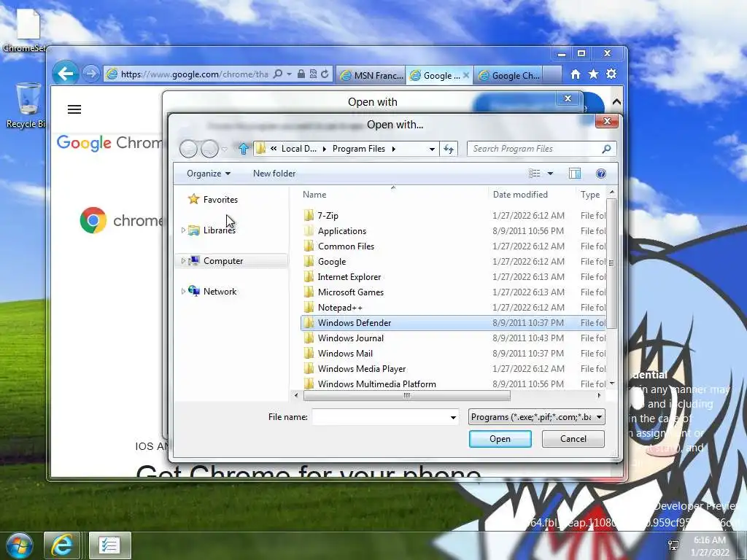Expand the Libraries tree node
Viewport: 747px width, 560px height.
point(183,230)
